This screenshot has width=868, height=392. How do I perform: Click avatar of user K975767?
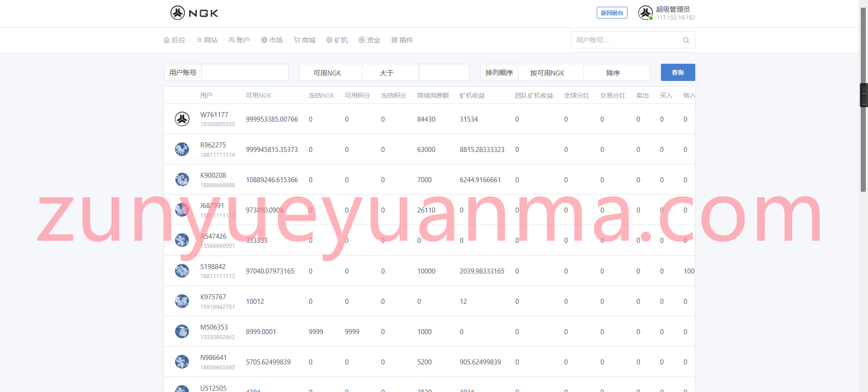[x=182, y=301]
